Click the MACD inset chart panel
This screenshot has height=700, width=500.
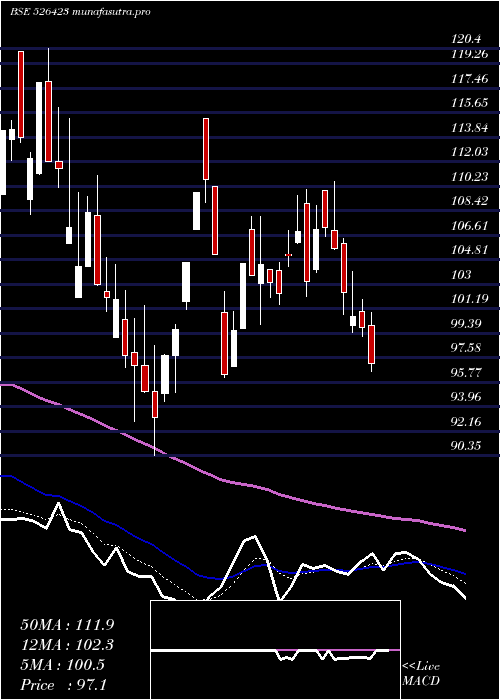275,650
